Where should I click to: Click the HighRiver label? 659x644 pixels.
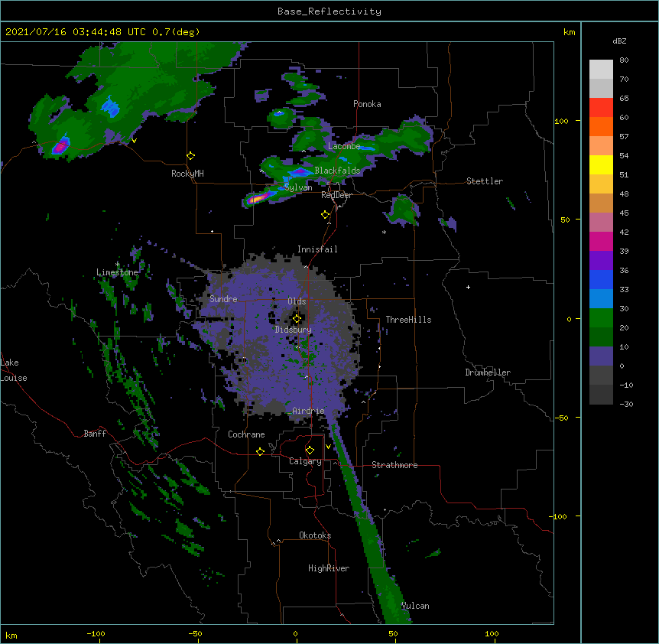(329, 568)
